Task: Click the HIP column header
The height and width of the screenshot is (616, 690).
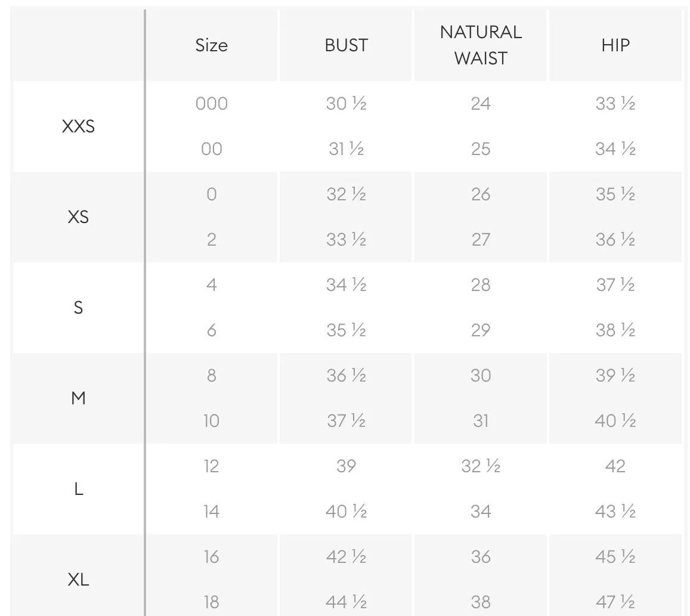Action: tap(615, 45)
